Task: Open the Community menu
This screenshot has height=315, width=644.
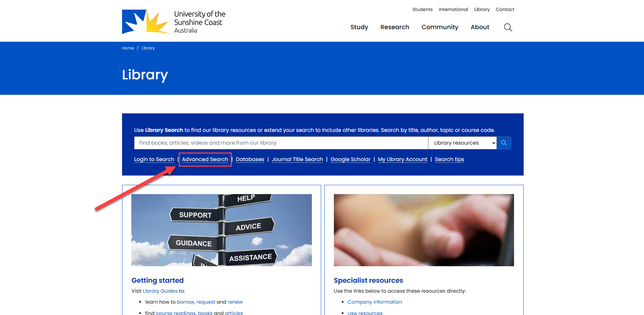Action: pyautogui.click(x=440, y=27)
